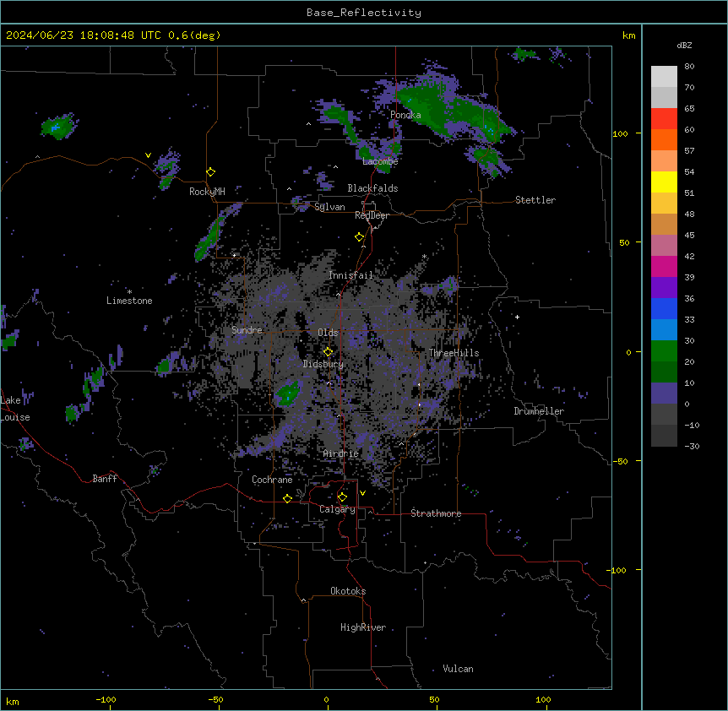The image size is (728, 711).
Task: Click the Base_Reflectivity title
Action: click(364, 13)
